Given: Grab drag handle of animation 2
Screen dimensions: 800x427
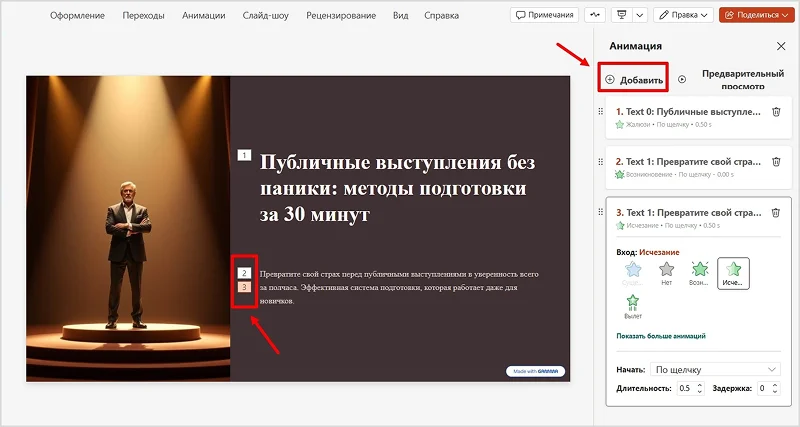Looking at the screenshot, I should 601,161.
